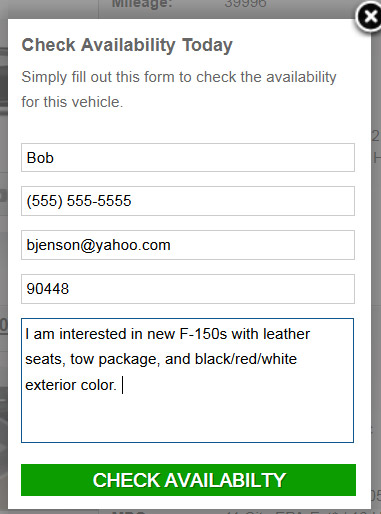381x514 pixels.
Task: Click the phrase 'for this vehicle.' in the description
Action: click(72, 102)
